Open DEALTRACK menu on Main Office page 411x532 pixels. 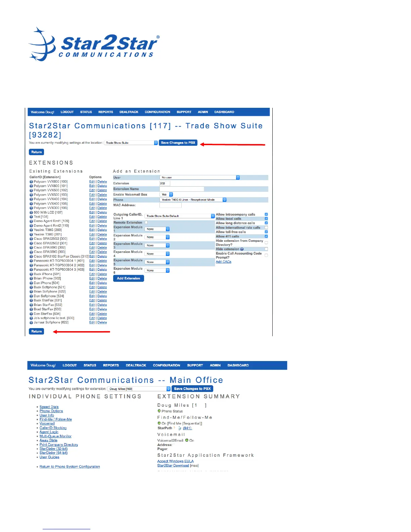coord(136,365)
